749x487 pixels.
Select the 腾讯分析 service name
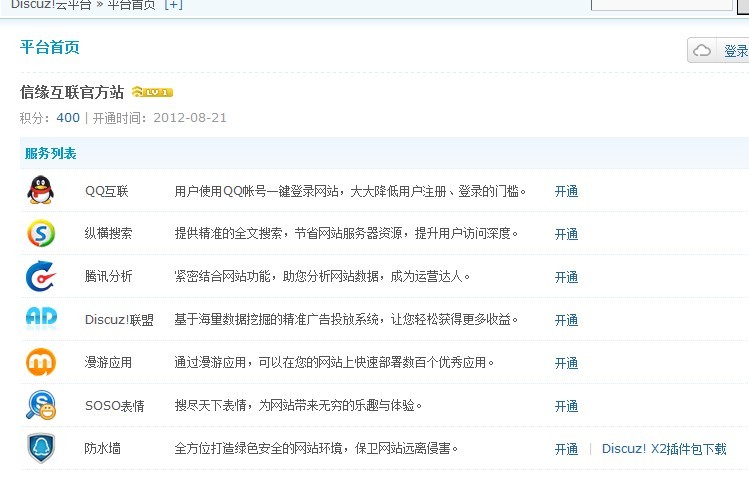tap(108, 276)
